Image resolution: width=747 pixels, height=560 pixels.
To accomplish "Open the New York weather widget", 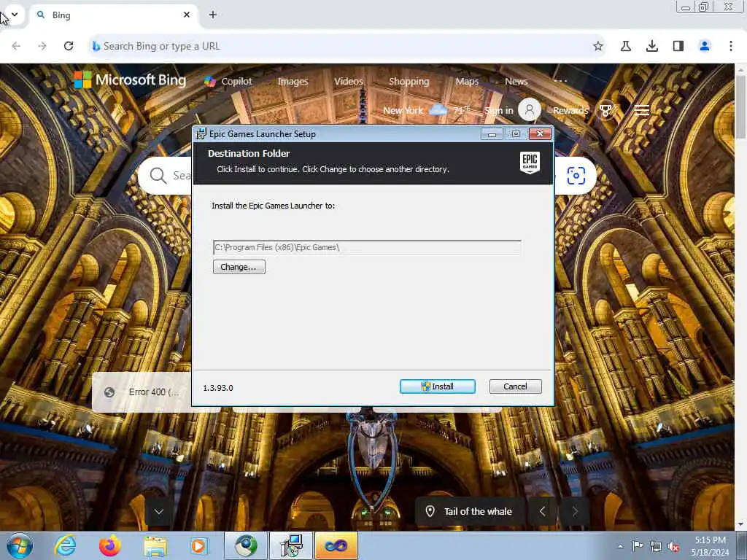I will 426,110.
